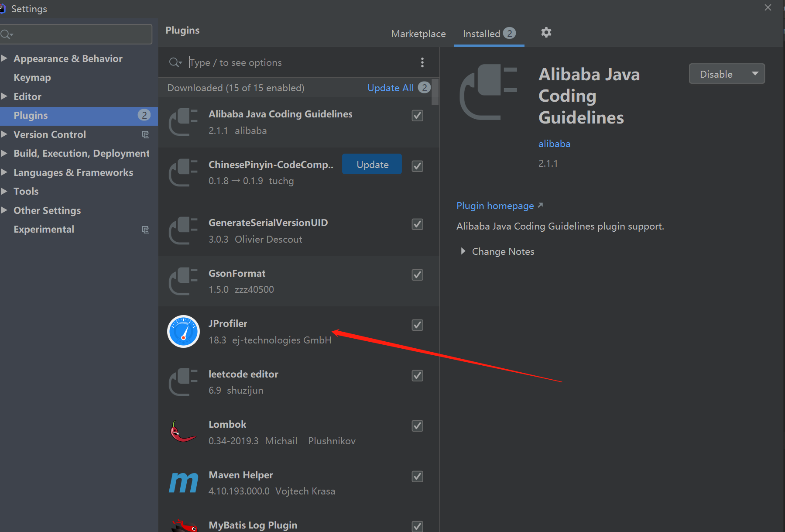Close the Settings window

(768, 7)
